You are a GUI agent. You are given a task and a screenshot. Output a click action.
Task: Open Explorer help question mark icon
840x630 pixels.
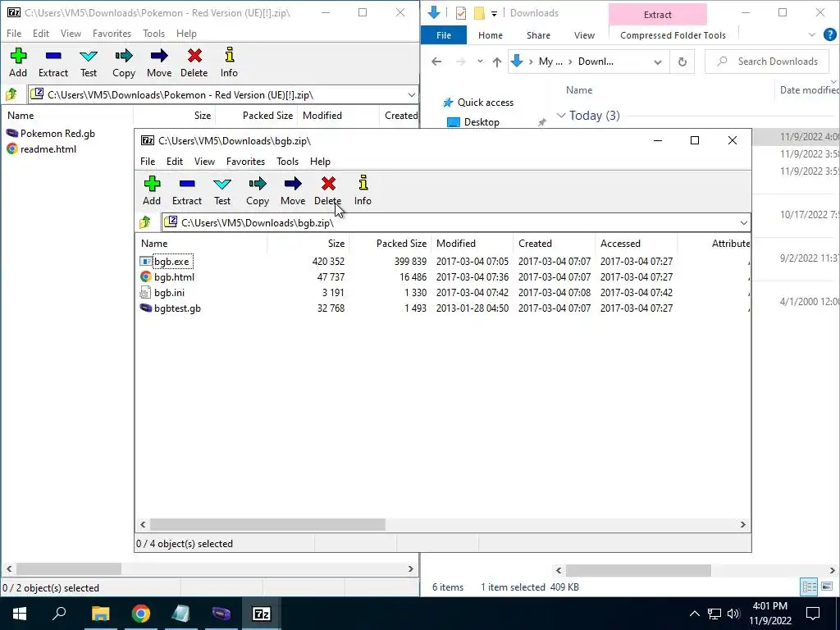tap(830, 35)
